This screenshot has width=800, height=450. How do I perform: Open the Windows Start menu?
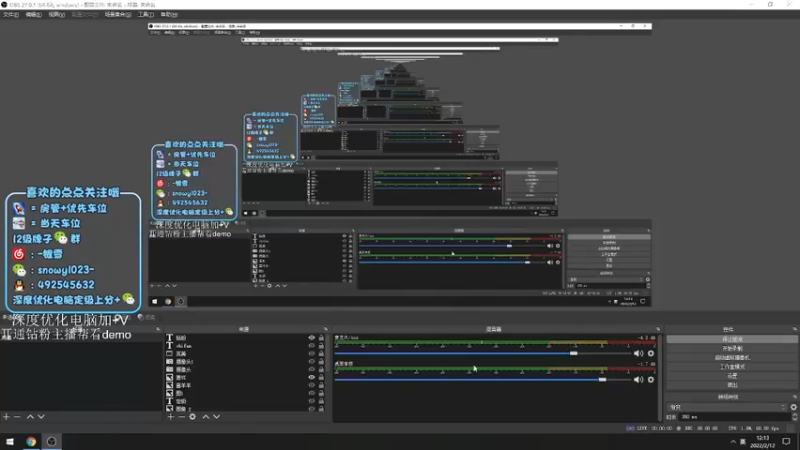click(10, 441)
